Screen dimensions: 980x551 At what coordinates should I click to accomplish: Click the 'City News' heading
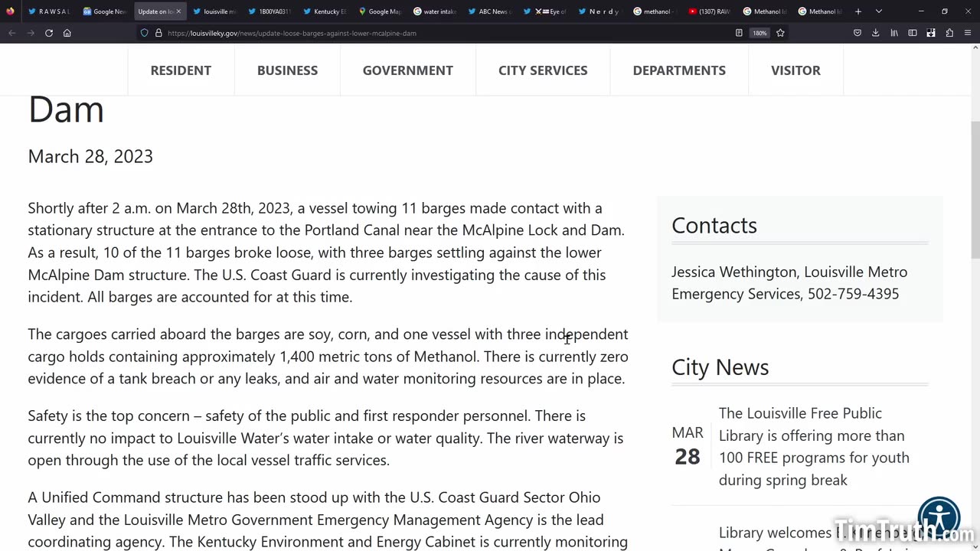(720, 367)
